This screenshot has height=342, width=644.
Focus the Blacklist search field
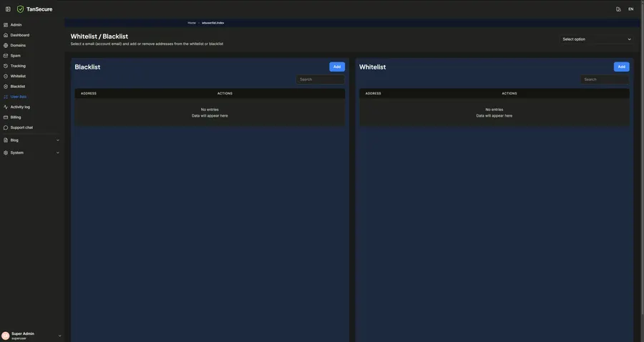coord(321,79)
